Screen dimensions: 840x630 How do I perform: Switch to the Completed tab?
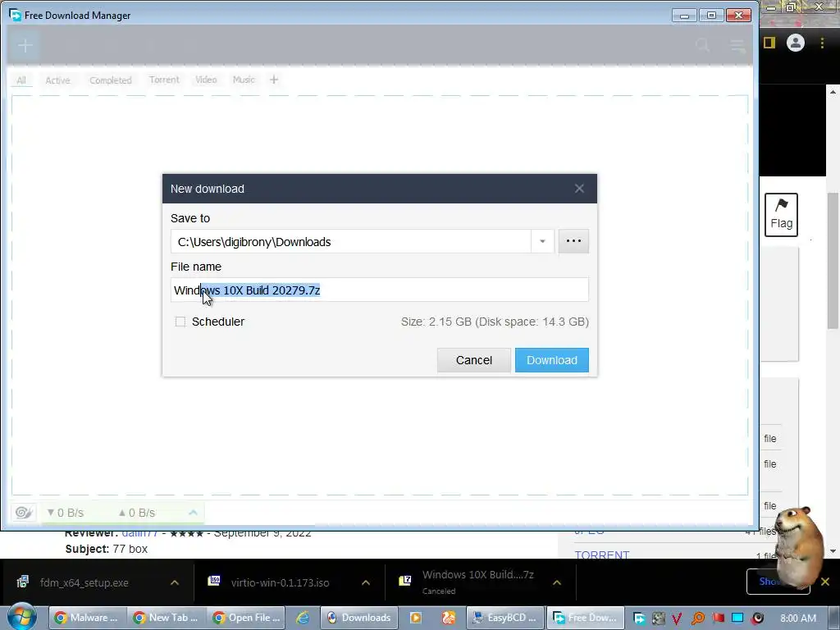(x=111, y=80)
